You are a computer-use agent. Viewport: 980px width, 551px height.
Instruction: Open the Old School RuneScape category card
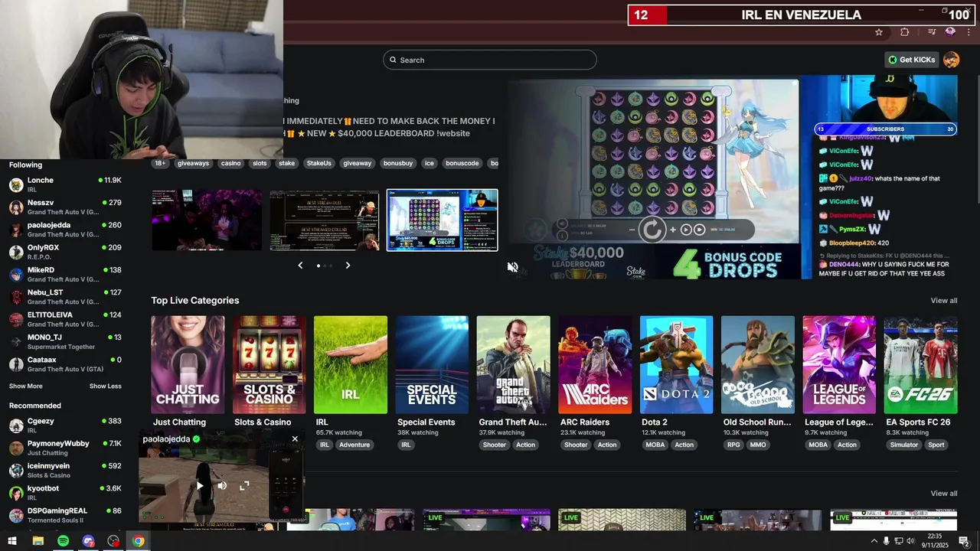758,365
